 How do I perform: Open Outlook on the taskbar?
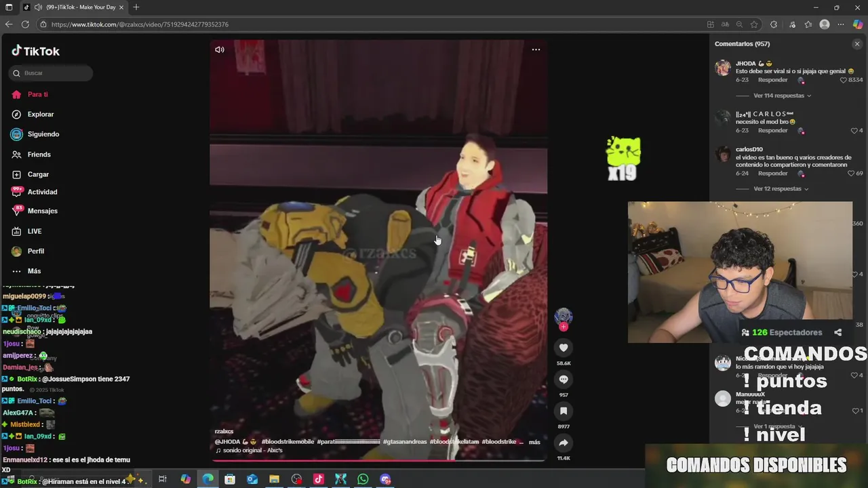click(252, 479)
